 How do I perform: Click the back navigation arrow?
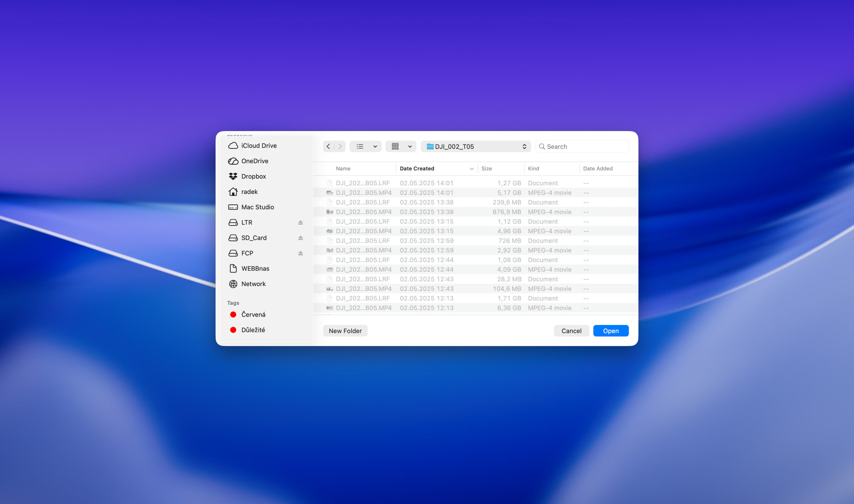pyautogui.click(x=328, y=146)
